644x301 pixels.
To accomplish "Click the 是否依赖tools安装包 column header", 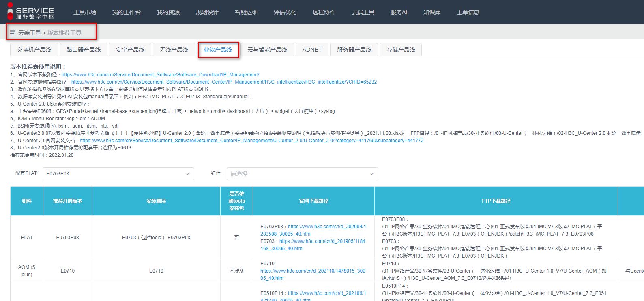I will point(236,201).
